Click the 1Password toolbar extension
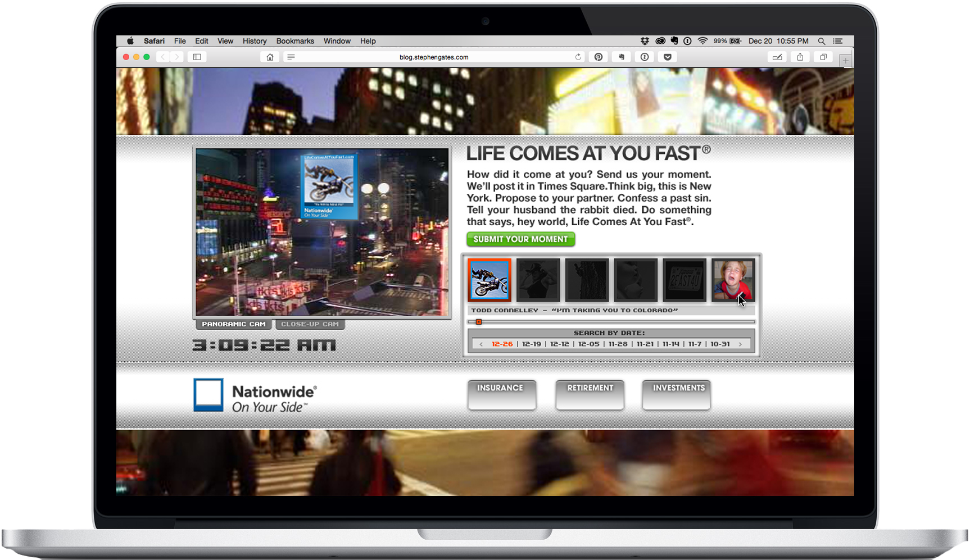Screen dimensions: 970x560 pos(645,57)
